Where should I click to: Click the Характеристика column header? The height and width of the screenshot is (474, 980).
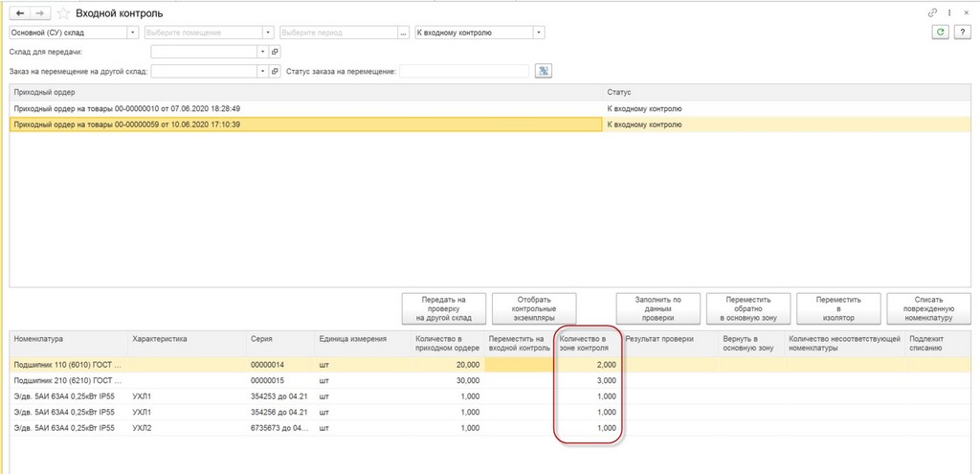188,344
